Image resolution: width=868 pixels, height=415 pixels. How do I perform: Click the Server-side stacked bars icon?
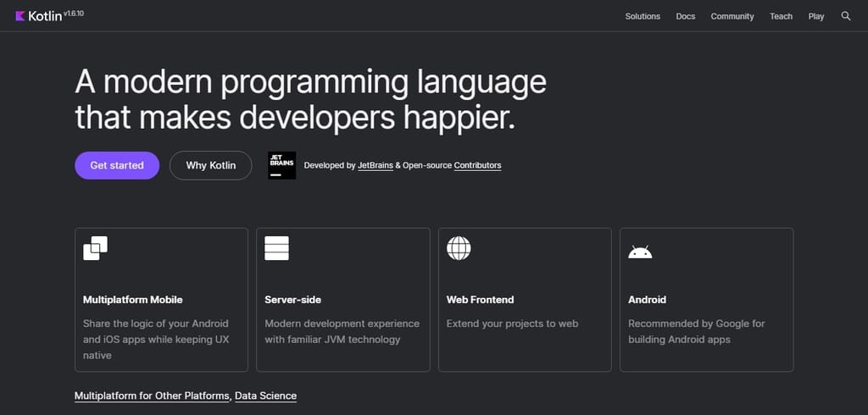click(x=277, y=248)
